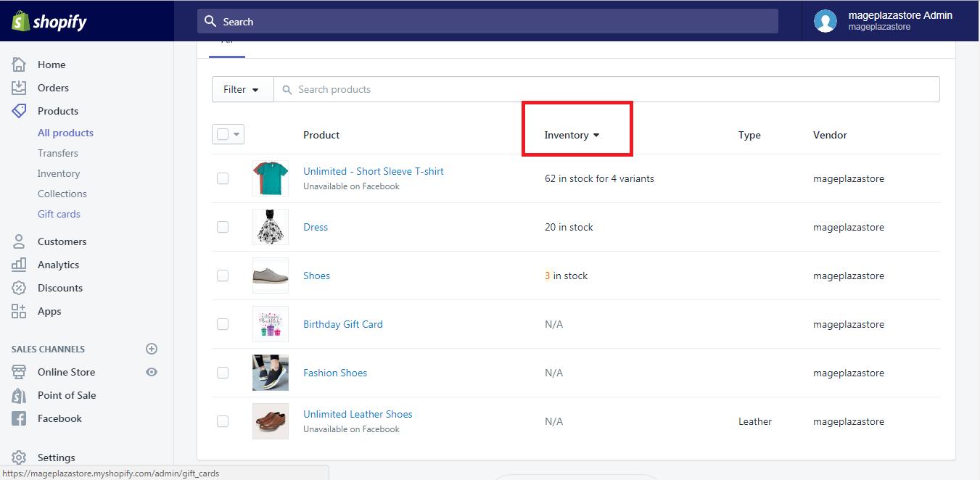Focus the top Search bar
This screenshot has height=480, width=980.
pyautogui.click(x=487, y=21)
